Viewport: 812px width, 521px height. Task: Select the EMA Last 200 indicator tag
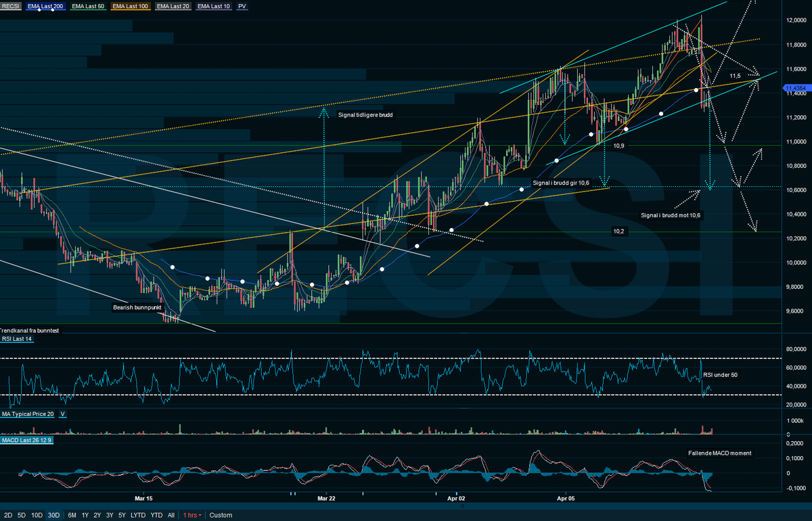[47, 6]
